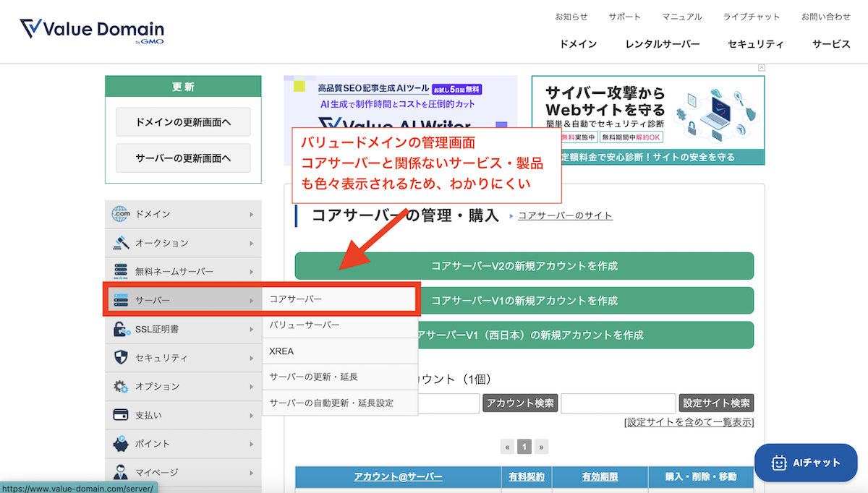Open ドメイン in top navigation
The image size is (868, 493).
(x=578, y=44)
